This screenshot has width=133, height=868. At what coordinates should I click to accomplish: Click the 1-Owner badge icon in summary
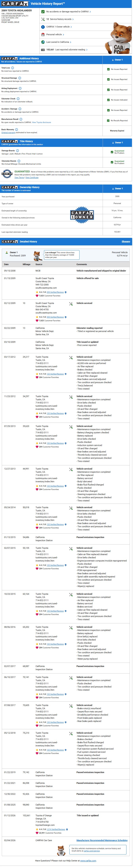43,27
